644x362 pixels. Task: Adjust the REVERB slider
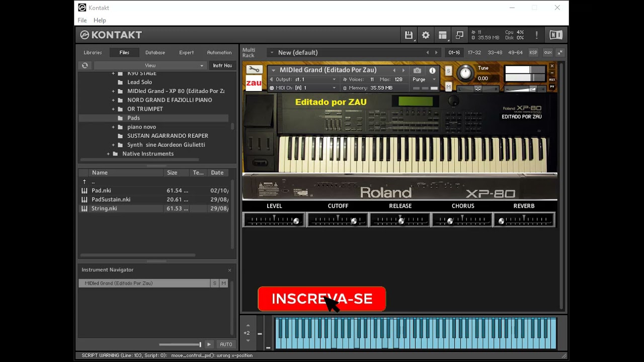click(x=524, y=220)
